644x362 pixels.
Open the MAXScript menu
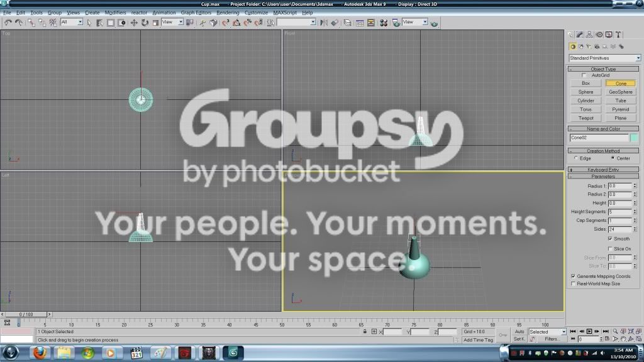click(x=285, y=13)
